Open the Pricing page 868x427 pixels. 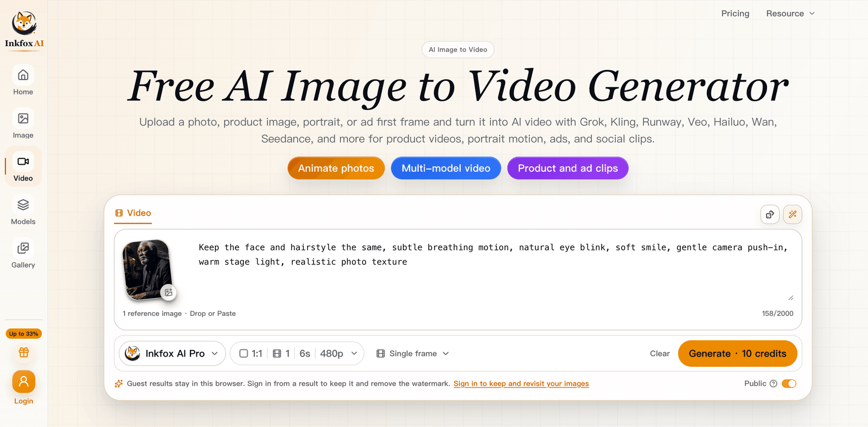click(735, 14)
